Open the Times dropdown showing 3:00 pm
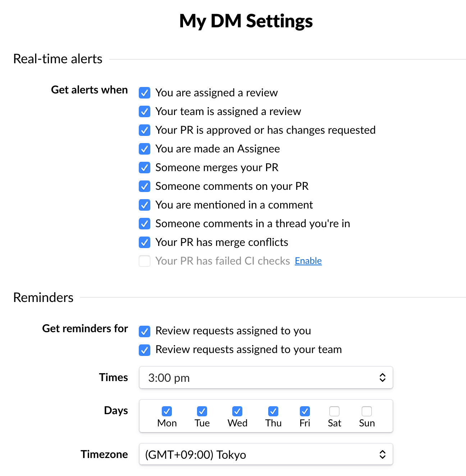 point(266,377)
